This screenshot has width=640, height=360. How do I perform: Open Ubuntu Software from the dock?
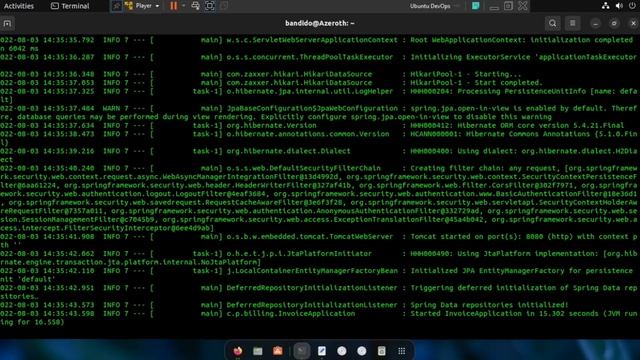pyautogui.click(x=278, y=351)
